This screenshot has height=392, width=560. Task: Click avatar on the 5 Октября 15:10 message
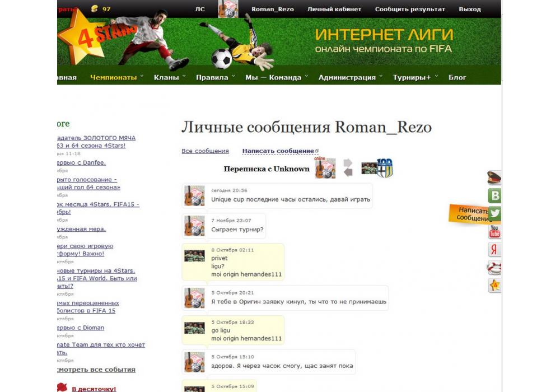click(x=194, y=362)
